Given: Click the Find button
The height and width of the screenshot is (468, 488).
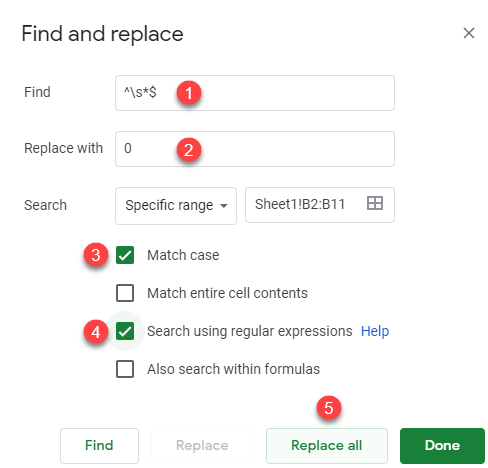Looking at the screenshot, I should pos(99,446).
